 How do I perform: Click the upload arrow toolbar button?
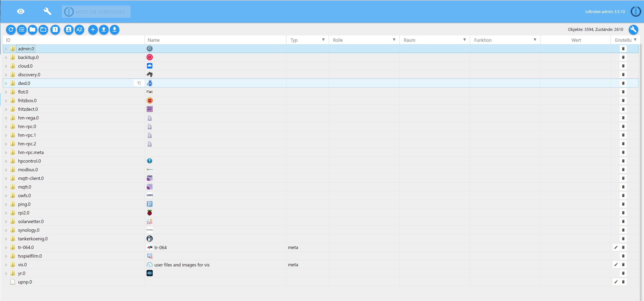[104, 30]
